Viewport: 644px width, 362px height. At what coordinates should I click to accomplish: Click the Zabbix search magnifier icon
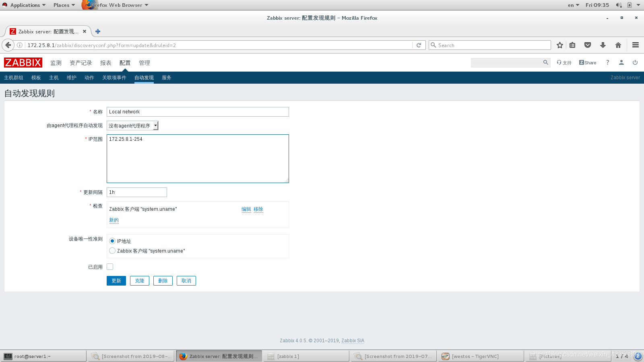[545, 62]
